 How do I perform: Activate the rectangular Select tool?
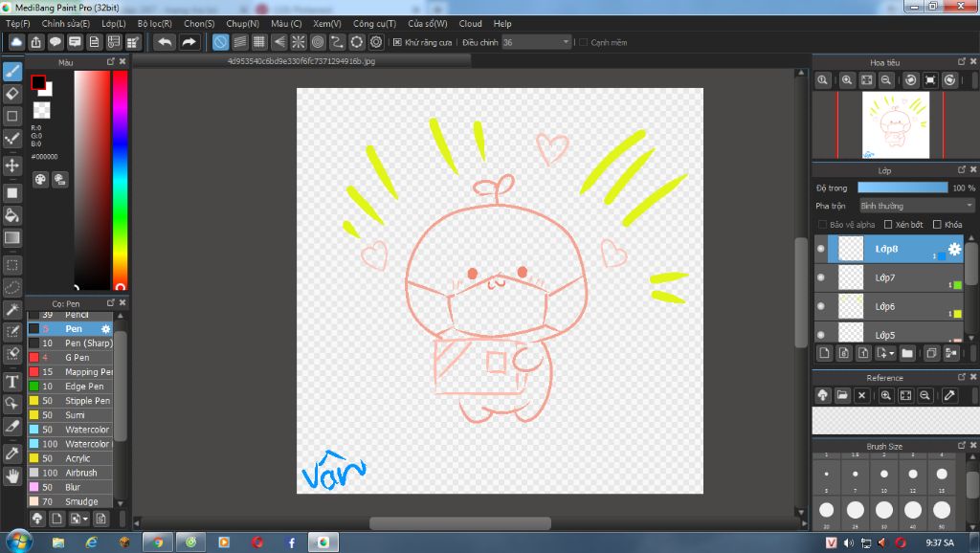point(12,266)
